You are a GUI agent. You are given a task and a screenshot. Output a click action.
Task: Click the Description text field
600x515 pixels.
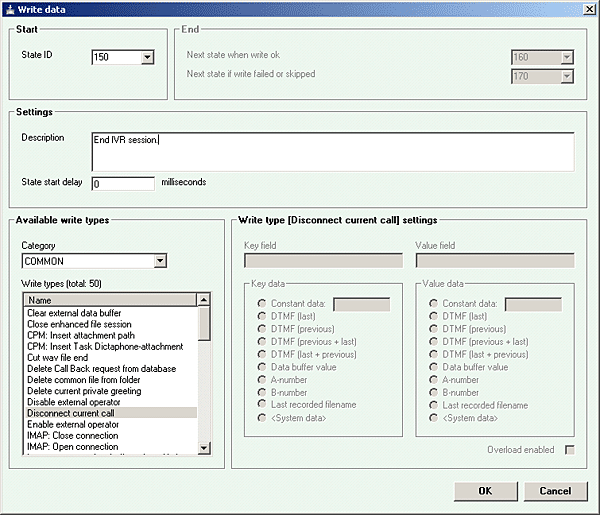[x=332, y=151]
